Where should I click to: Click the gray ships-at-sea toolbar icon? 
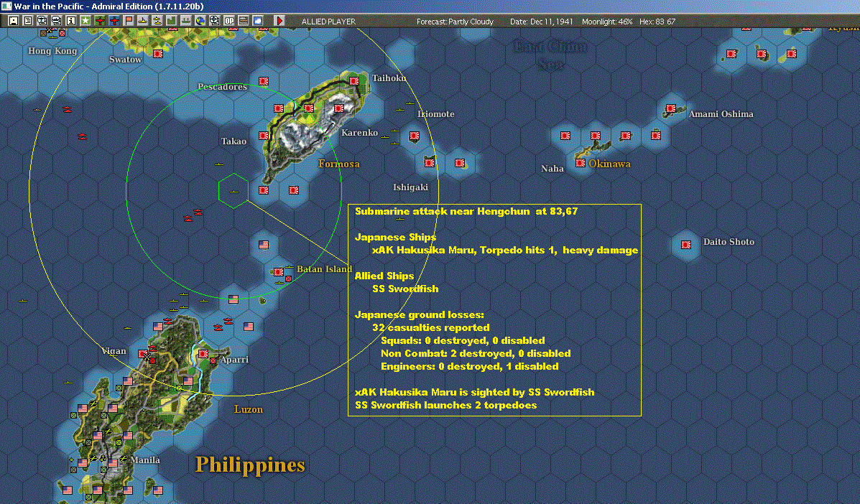click(x=186, y=21)
